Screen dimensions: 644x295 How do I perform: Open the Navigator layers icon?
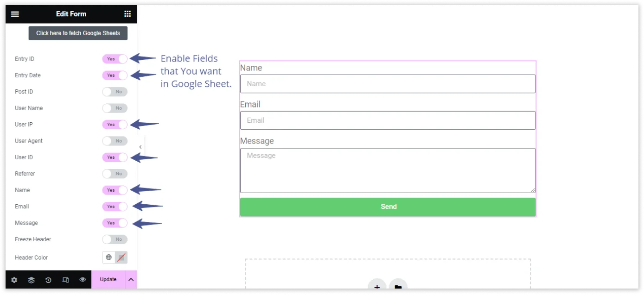point(31,280)
